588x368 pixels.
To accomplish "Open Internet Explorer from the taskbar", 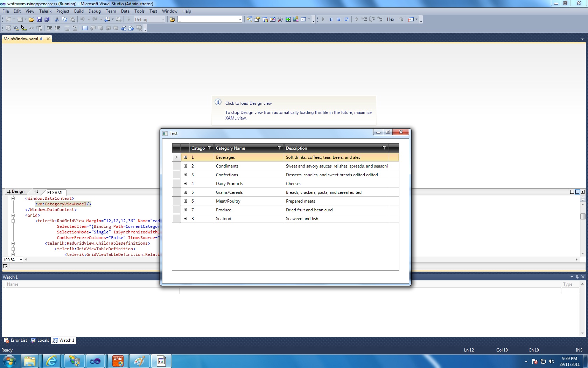I will (52, 361).
